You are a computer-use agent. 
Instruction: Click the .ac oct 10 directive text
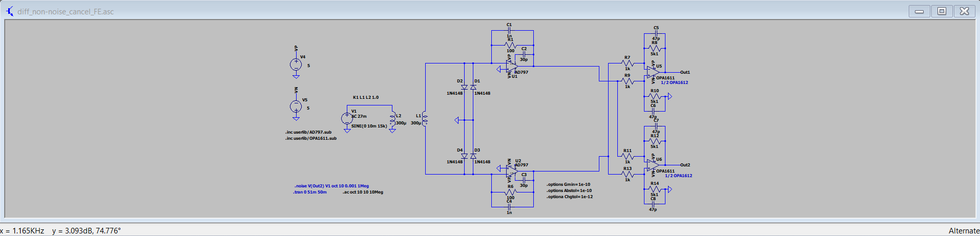point(363,192)
